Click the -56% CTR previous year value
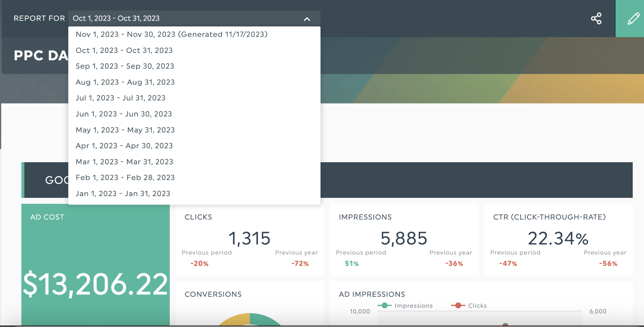644x327 pixels. 608,263
